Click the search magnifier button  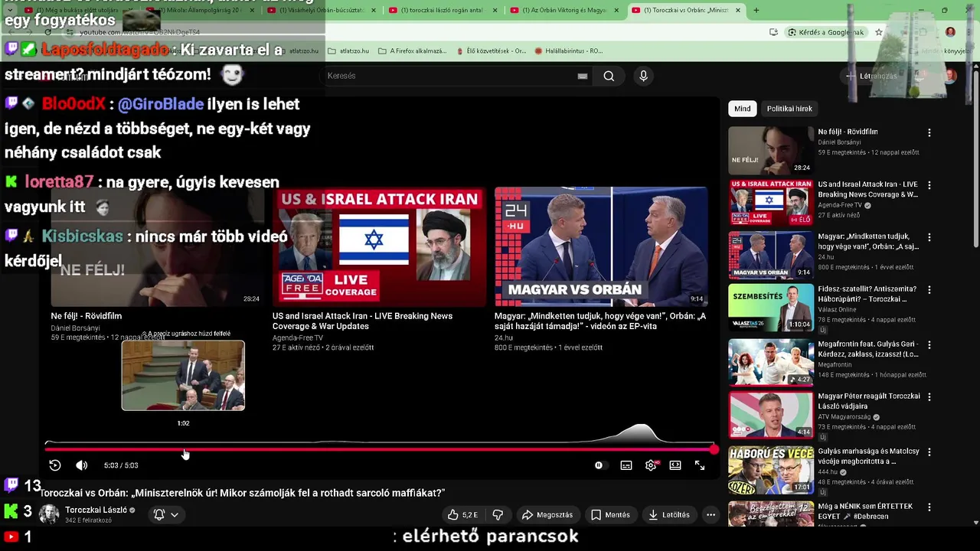609,76
